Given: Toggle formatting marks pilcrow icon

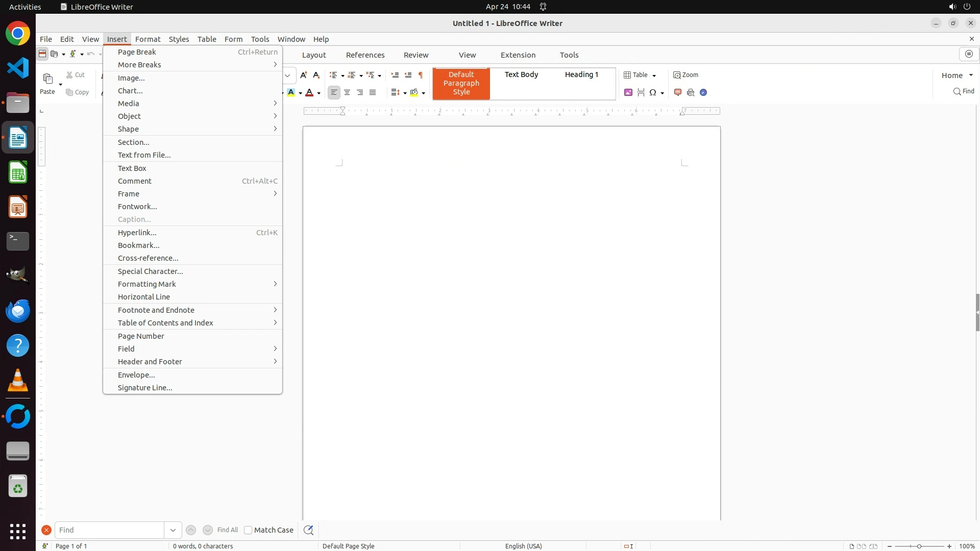Looking at the screenshot, I should coord(421,75).
